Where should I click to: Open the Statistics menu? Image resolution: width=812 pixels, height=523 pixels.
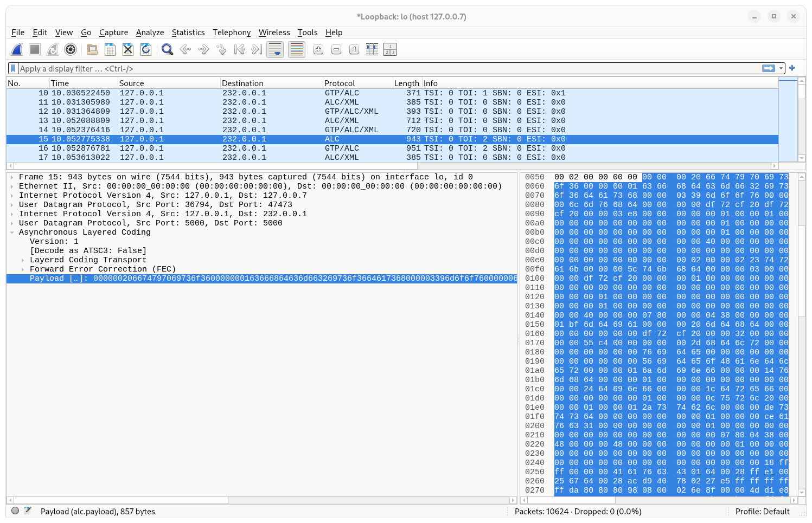click(188, 33)
